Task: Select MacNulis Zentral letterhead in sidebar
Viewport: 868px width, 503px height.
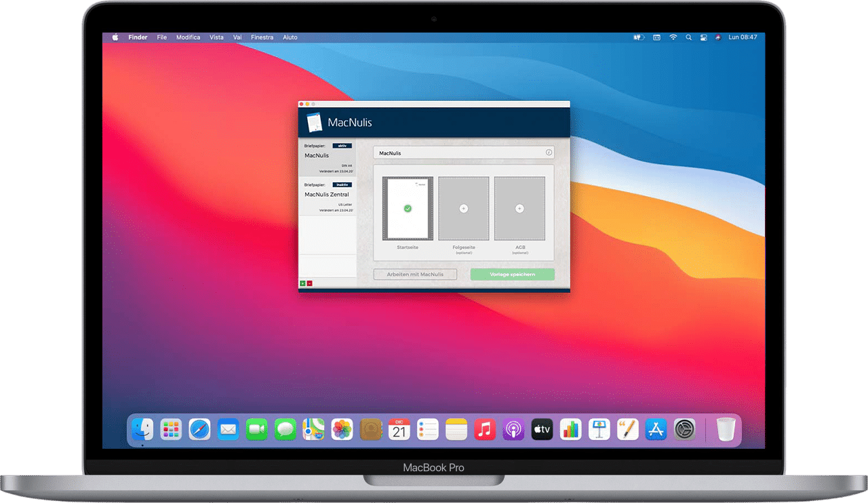Action: coord(328,197)
